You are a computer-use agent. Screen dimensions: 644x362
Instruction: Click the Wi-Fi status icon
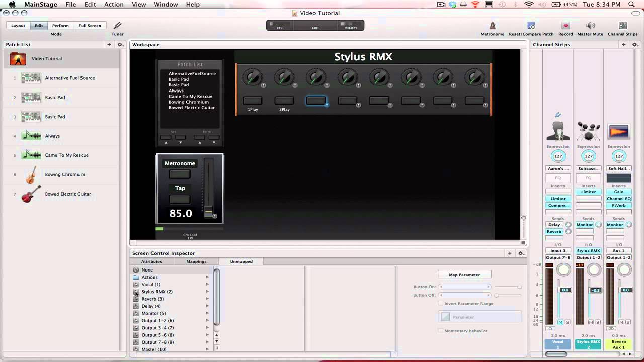pyautogui.click(x=529, y=4)
